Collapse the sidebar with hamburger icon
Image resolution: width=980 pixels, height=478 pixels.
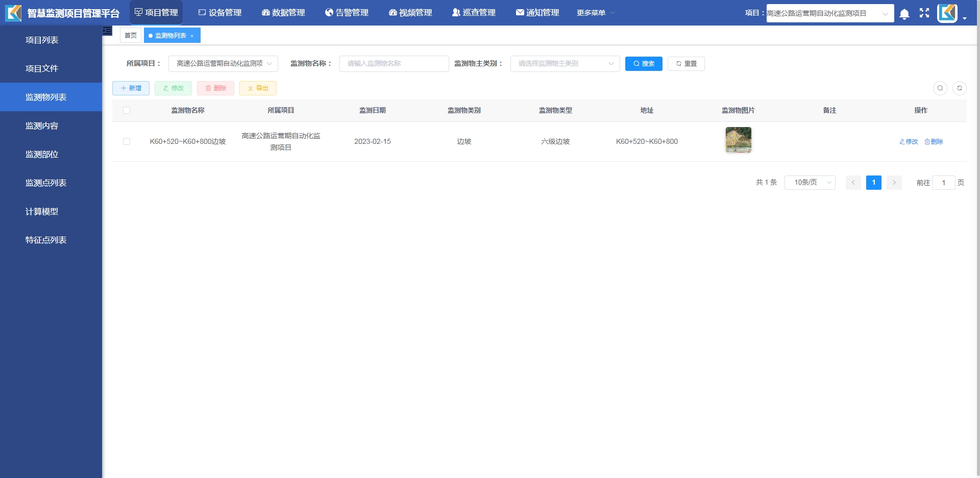pos(107,31)
